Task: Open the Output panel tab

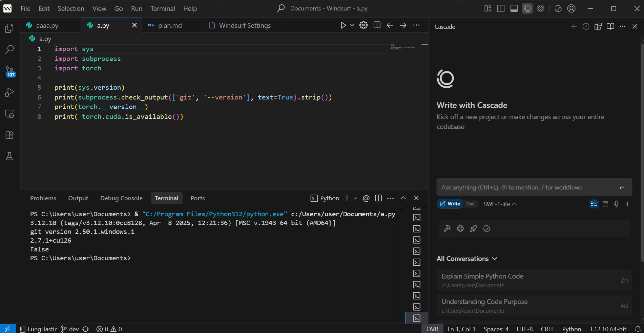Action: [78, 198]
